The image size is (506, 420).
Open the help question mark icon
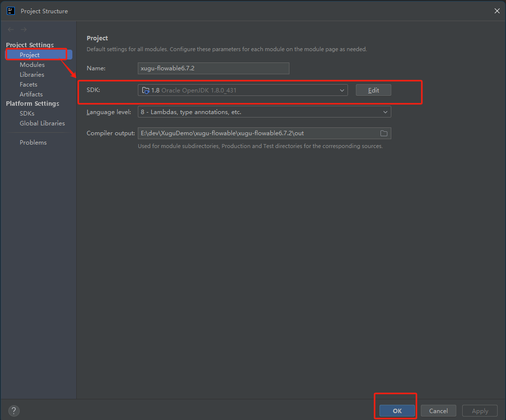point(14,411)
